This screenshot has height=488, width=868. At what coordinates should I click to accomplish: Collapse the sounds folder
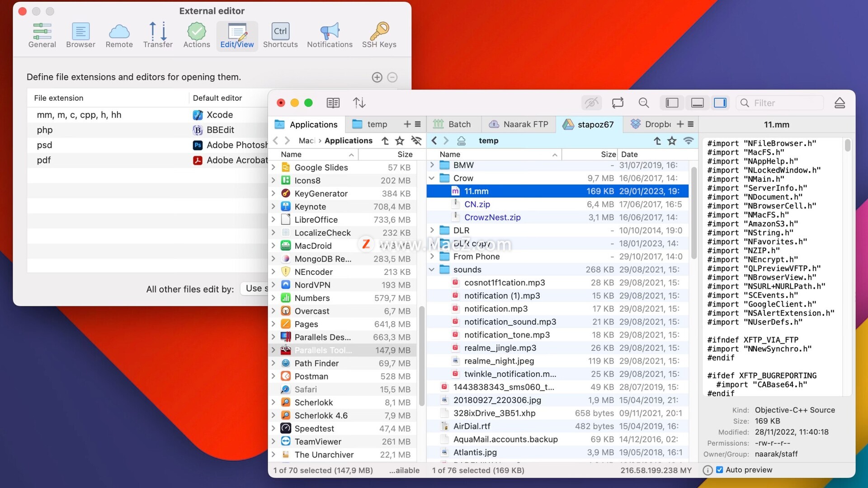point(432,270)
